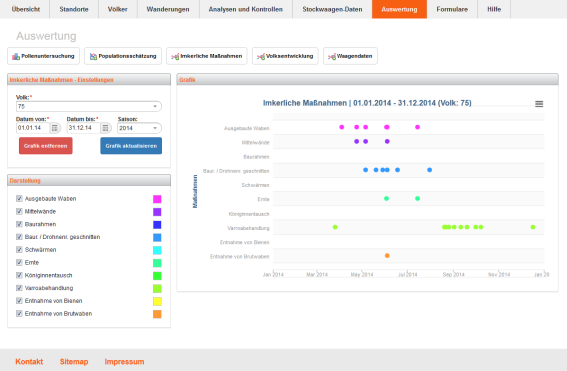Toggle Baur. / Drohnenr. geschnitten checkbox
This screenshot has height=371, width=567.
(19, 237)
